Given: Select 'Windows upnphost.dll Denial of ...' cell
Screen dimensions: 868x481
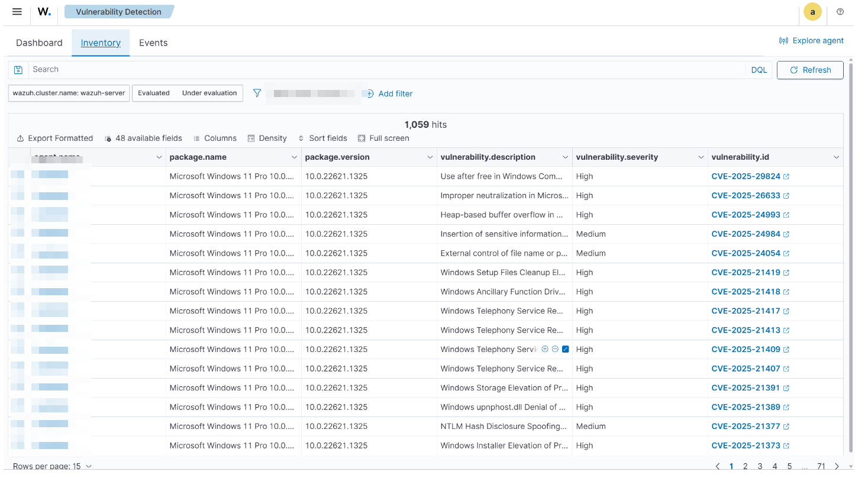Looking at the screenshot, I should click(505, 407).
